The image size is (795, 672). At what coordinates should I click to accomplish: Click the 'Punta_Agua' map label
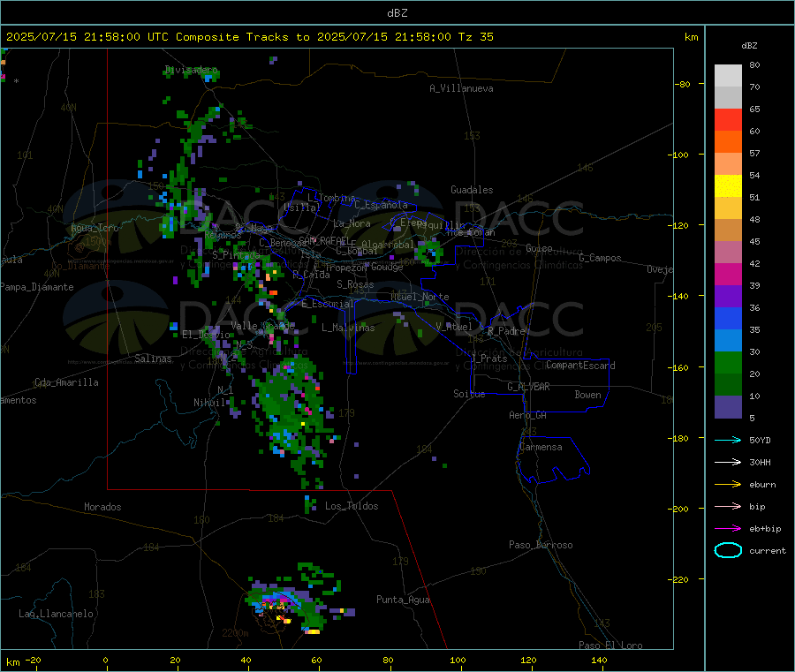pyautogui.click(x=403, y=600)
